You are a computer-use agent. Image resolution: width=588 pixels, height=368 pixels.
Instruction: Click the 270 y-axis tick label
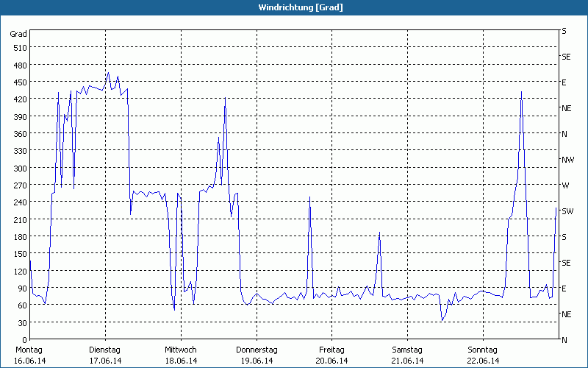pyautogui.click(x=19, y=185)
